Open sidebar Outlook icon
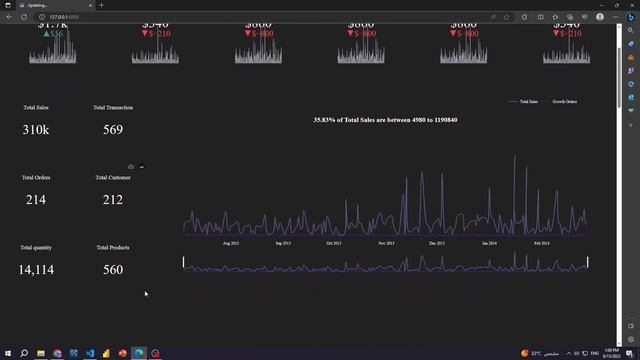 click(x=631, y=98)
